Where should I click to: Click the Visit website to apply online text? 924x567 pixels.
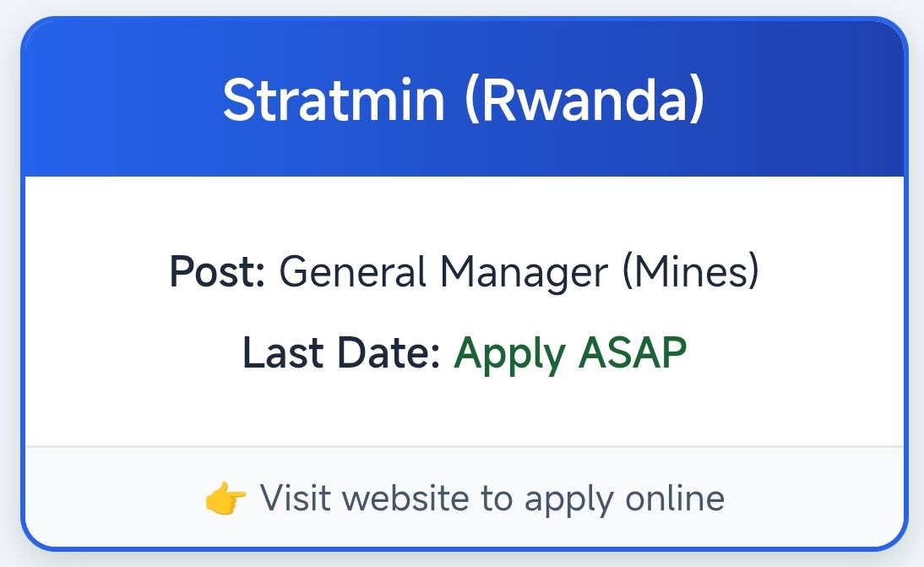[492, 499]
